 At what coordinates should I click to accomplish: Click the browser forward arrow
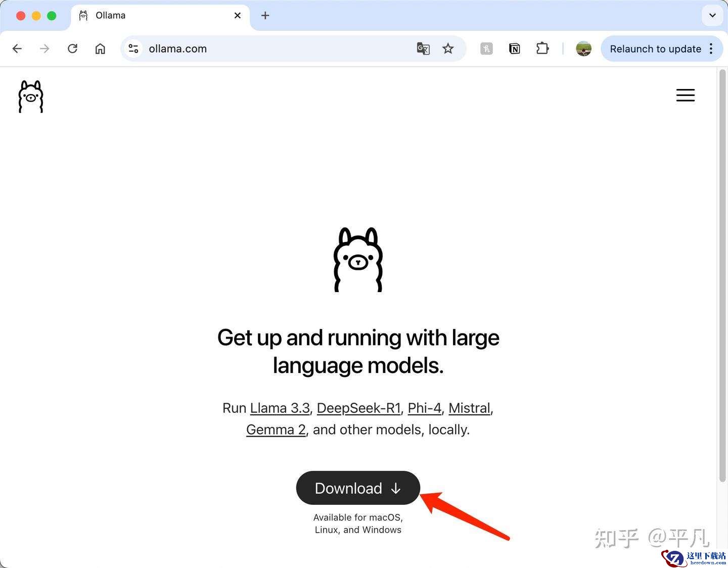(x=45, y=49)
